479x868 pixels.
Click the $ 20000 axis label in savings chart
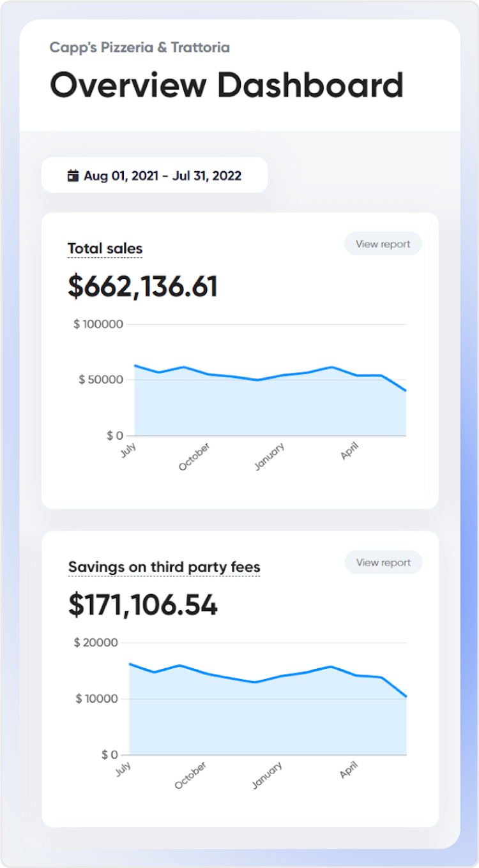click(96, 643)
